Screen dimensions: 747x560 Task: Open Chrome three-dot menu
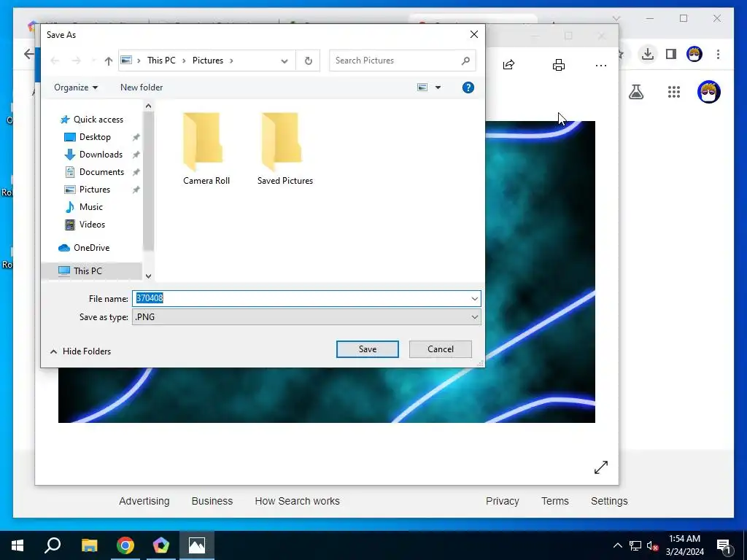[x=718, y=54]
